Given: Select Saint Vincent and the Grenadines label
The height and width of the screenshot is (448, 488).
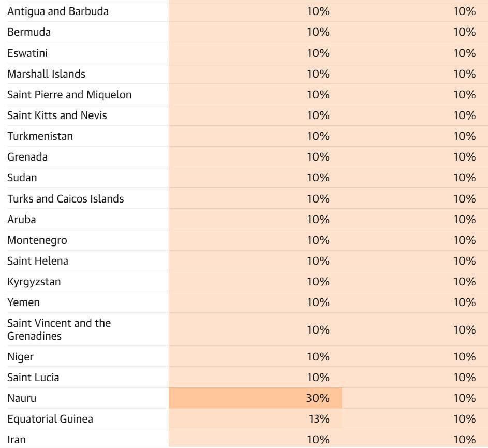Looking at the screenshot, I should (59, 329).
